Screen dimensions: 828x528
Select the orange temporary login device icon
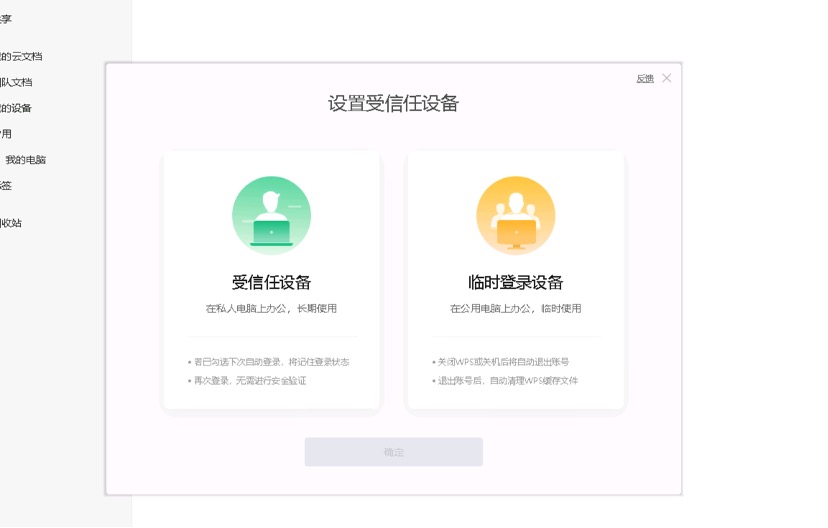(515, 216)
